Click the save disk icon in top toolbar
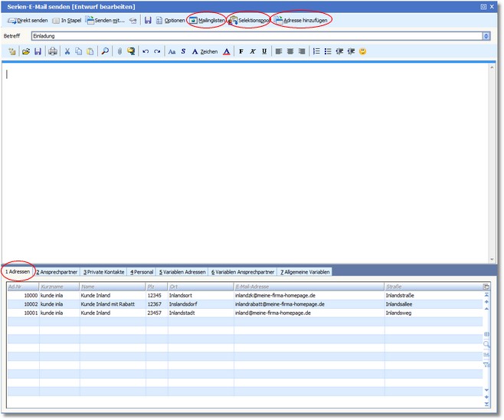The width and height of the screenshot is (504, 420). point(147,20)
